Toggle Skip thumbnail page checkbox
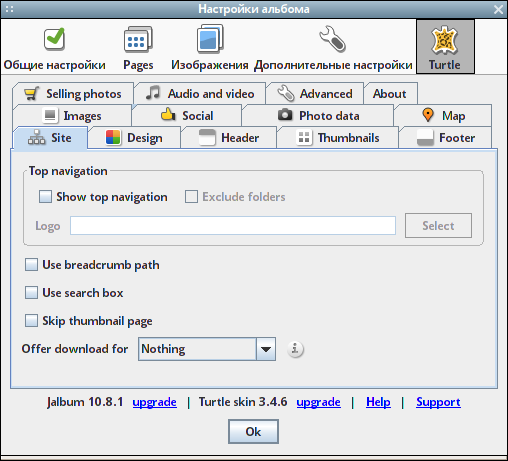 [x=31, y=321]
